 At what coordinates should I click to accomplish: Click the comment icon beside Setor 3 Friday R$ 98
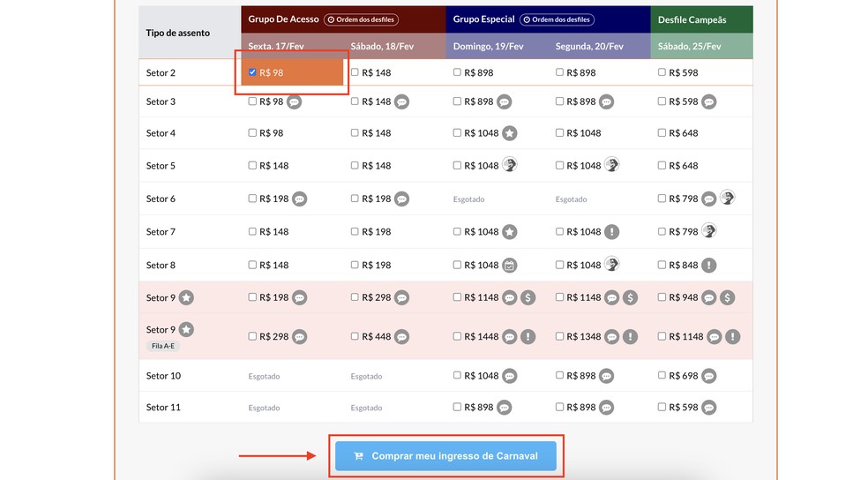(x=295, y=101)
